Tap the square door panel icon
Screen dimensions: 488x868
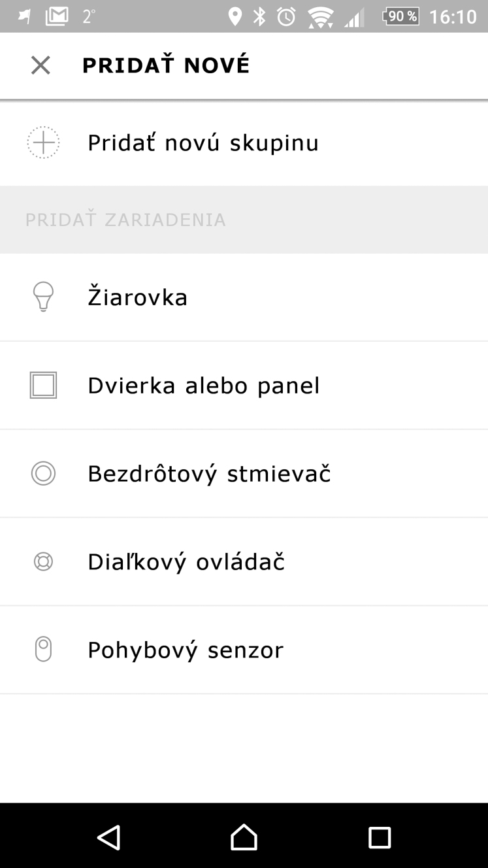point(43,385)
